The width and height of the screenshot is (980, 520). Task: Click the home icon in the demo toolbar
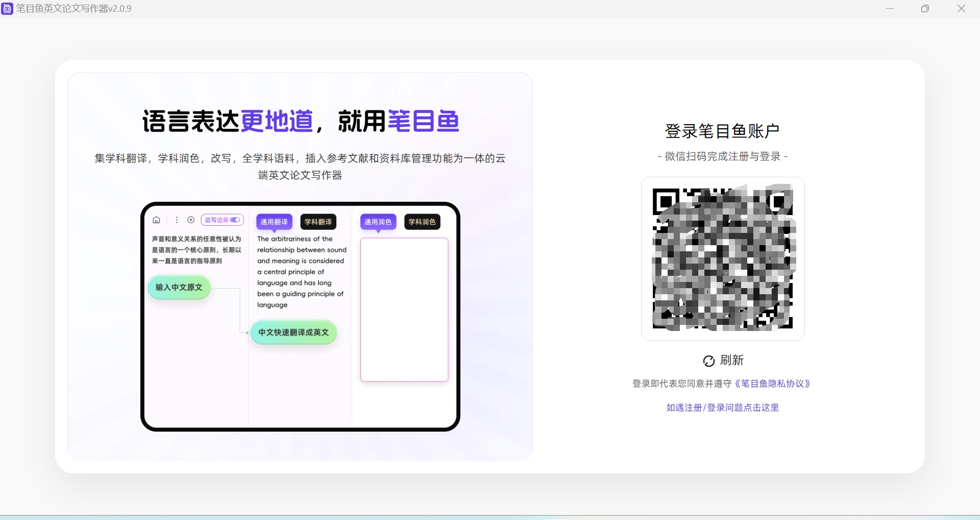(x=157, y=220)
